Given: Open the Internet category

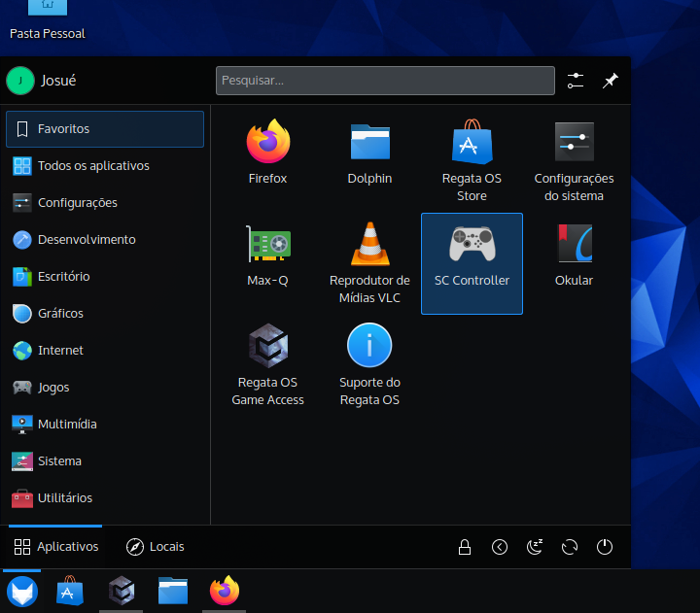Looking at the screenshot, I should coord(105,351).
